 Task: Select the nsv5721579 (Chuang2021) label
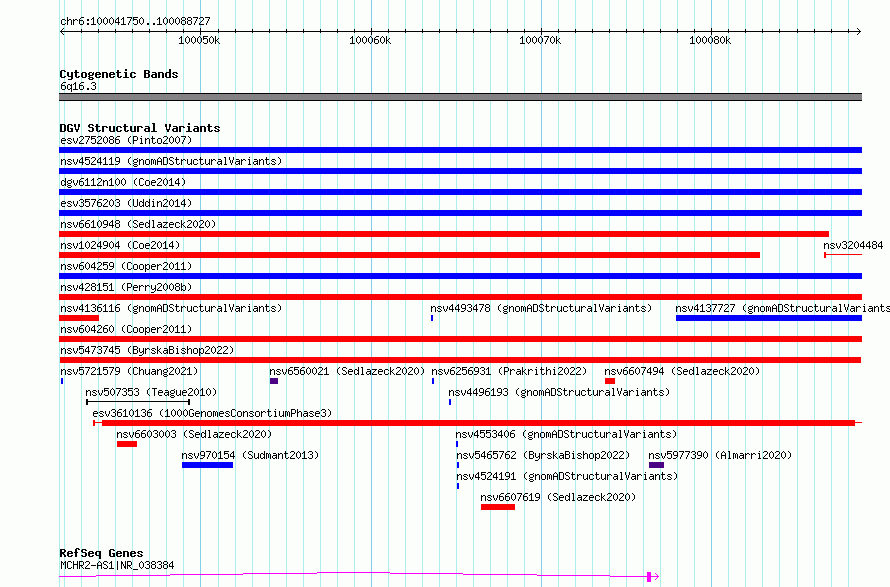[129, 371]
